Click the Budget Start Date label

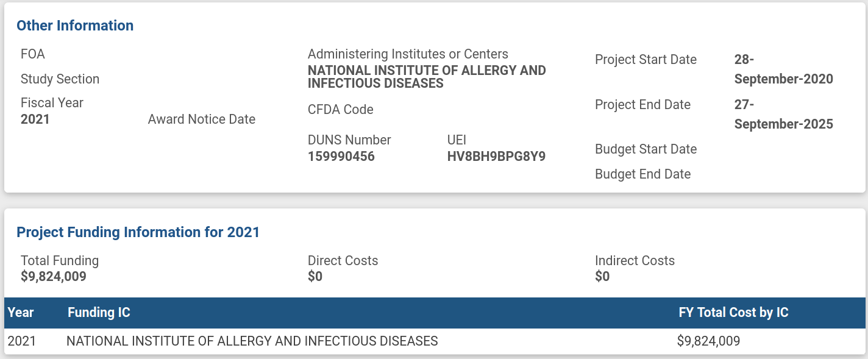(x=646, y=149)
